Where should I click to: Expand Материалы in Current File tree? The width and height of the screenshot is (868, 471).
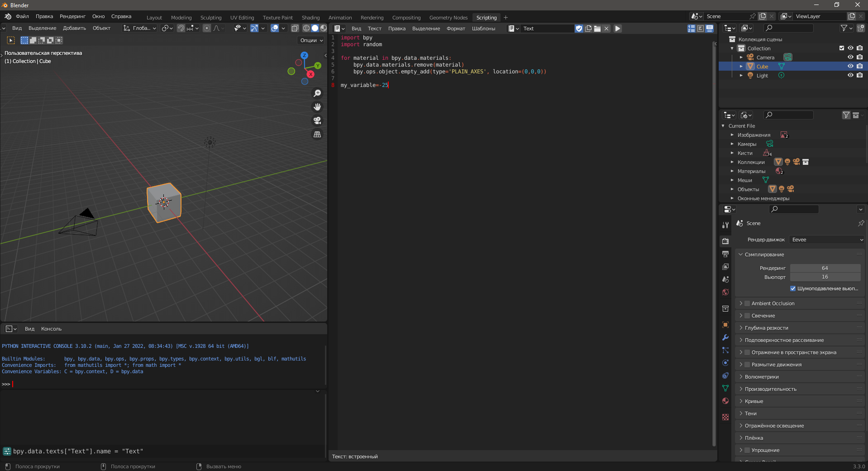point(732,171)
